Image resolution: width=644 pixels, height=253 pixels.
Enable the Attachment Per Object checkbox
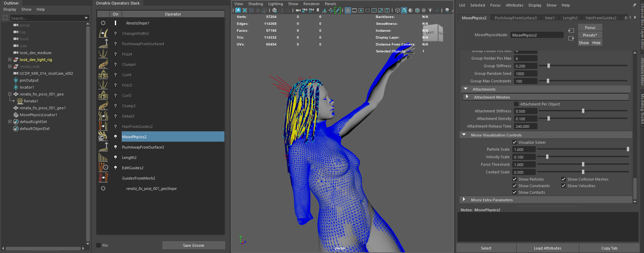pos(516,104)
